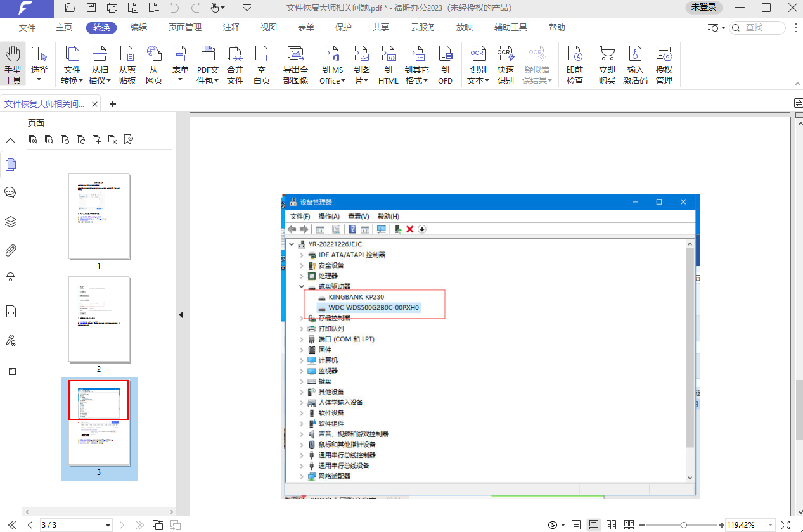Toggle full screen mode in status bar
Viewport: 803px width, 532px height.
(785, 525)
